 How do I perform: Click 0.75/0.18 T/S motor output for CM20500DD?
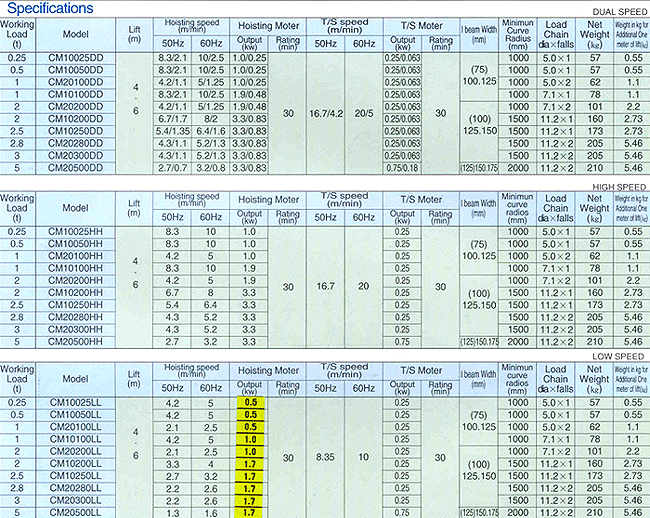[402, 168]
